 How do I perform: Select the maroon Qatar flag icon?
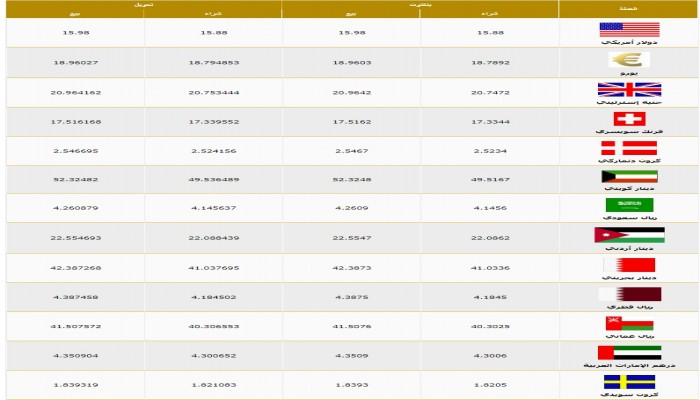click(x=630, y=294)
